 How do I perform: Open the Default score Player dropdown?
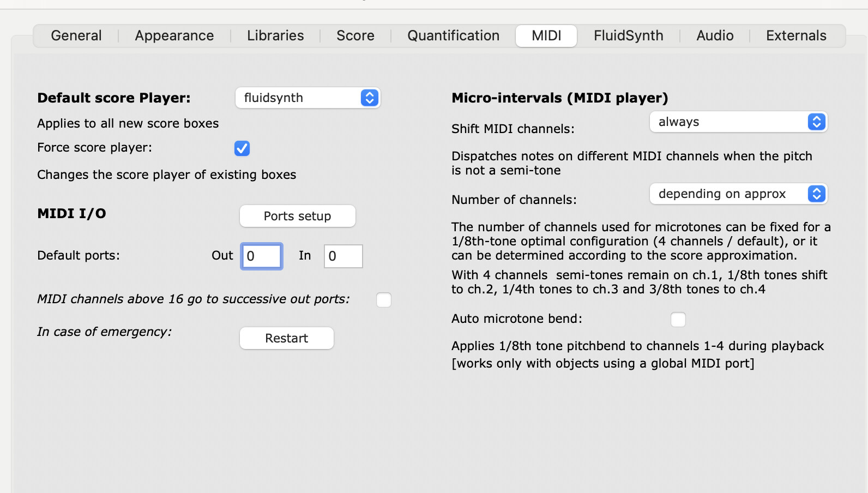click(307, 98)
